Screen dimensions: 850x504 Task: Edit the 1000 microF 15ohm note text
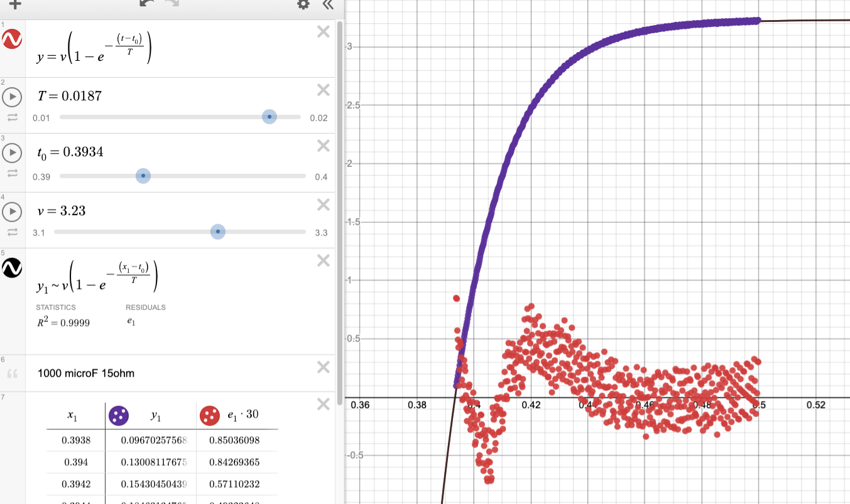(86, 373)
